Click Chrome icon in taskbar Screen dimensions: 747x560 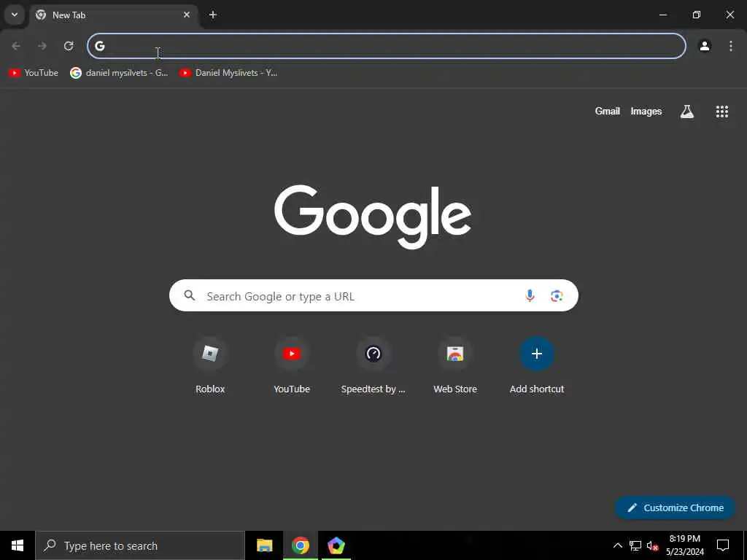(x=301, y=545)
